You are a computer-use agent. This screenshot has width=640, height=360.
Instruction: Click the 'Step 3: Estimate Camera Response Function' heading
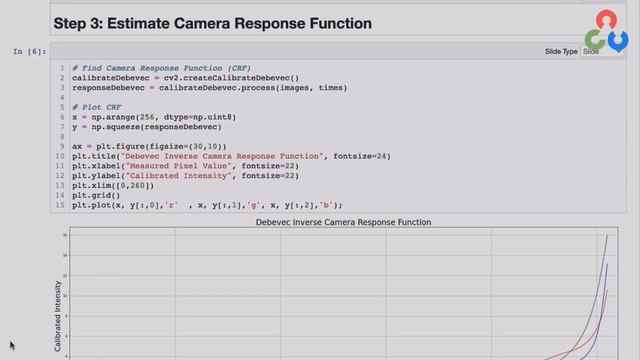[x=212, y=23]
